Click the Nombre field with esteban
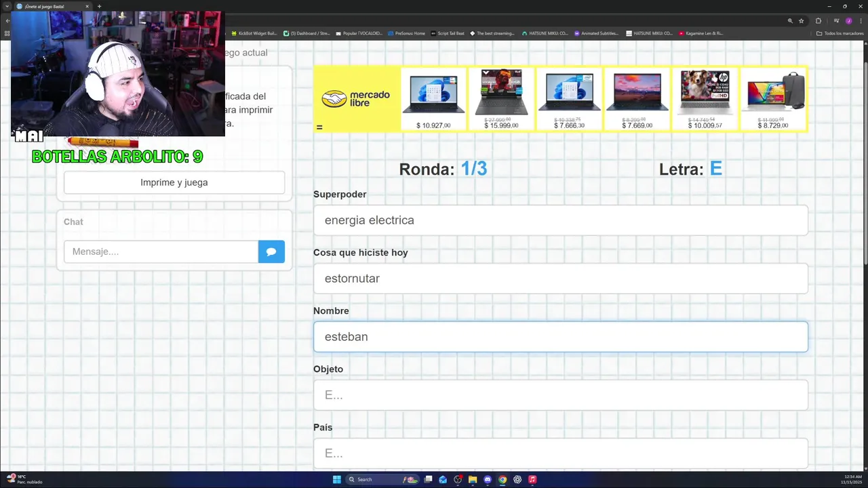This screenshot has height=488, width=868. (560, 337)
